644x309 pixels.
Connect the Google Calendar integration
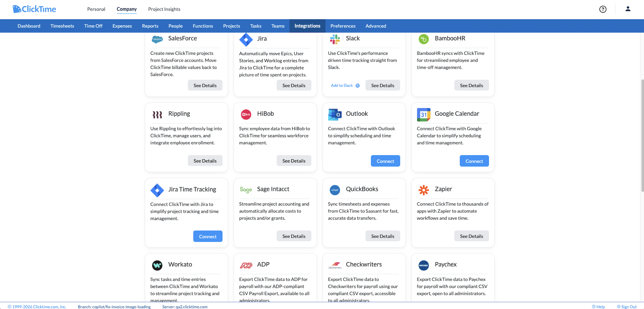(x=474, y=161)
